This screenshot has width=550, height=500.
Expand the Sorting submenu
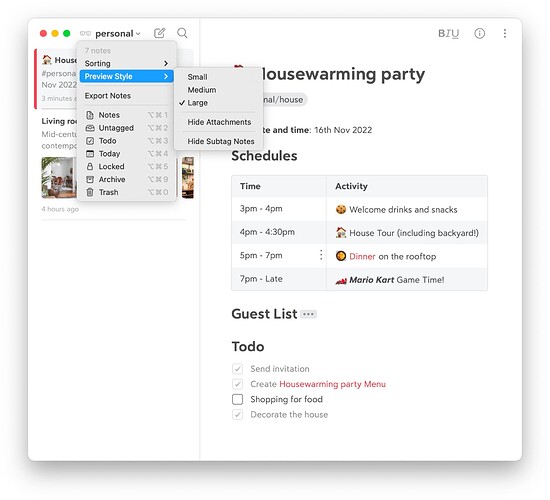click(x=126, y=64)
